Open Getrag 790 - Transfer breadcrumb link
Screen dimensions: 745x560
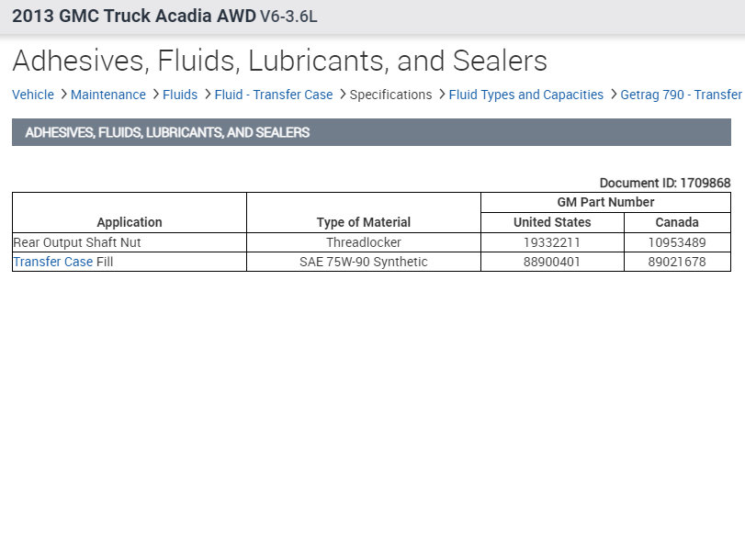(x=681, y=95)
